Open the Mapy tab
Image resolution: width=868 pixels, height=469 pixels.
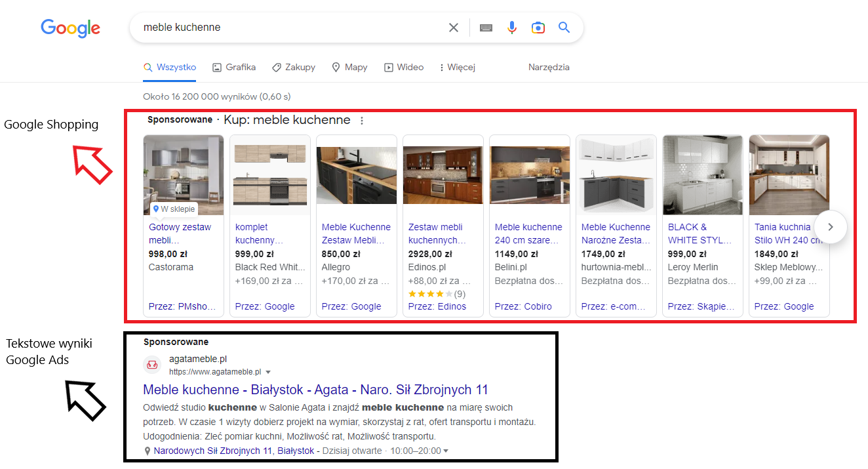click(349, 67)
